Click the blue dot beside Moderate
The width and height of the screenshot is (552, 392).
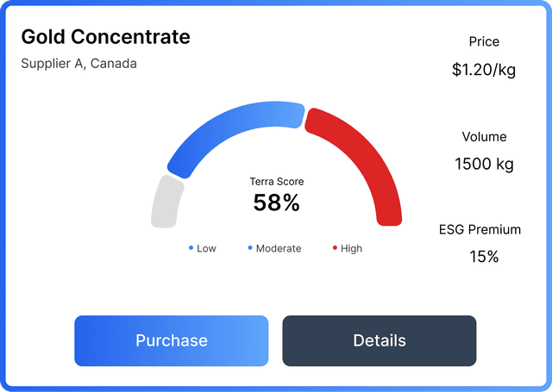(x=250, y=248)
